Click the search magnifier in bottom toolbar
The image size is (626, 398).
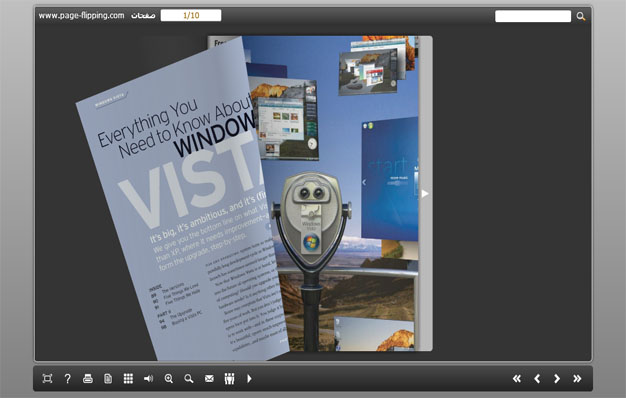tap(189, 378)
